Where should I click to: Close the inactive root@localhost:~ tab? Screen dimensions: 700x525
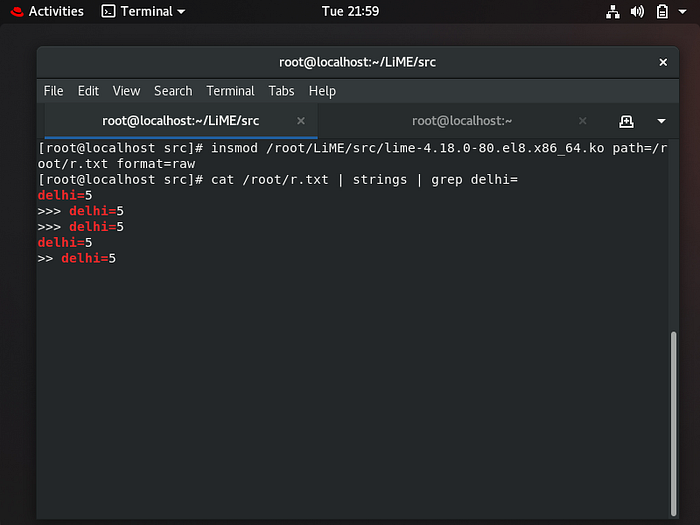coord(583,121)
